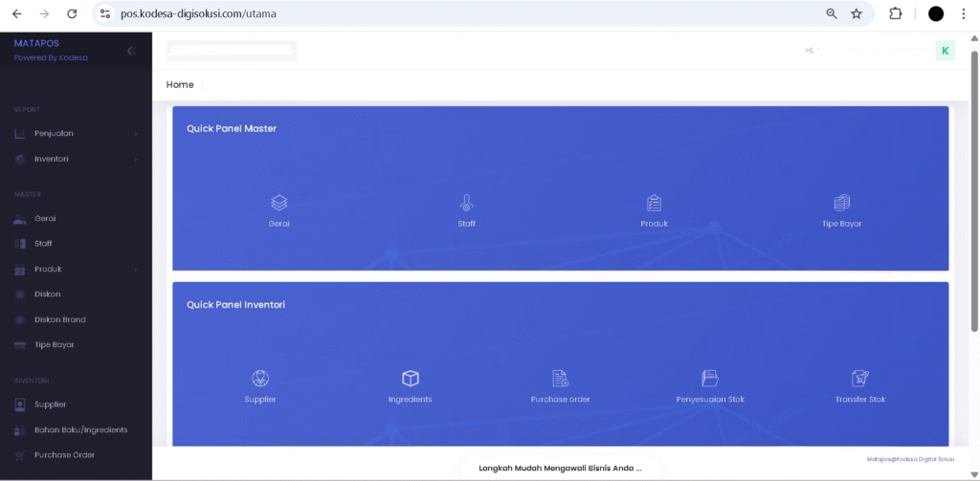This screenshot has height=481, width=980.
Task: Click the Produk icon in the sidebar
Action: click(x=20, y=270)
